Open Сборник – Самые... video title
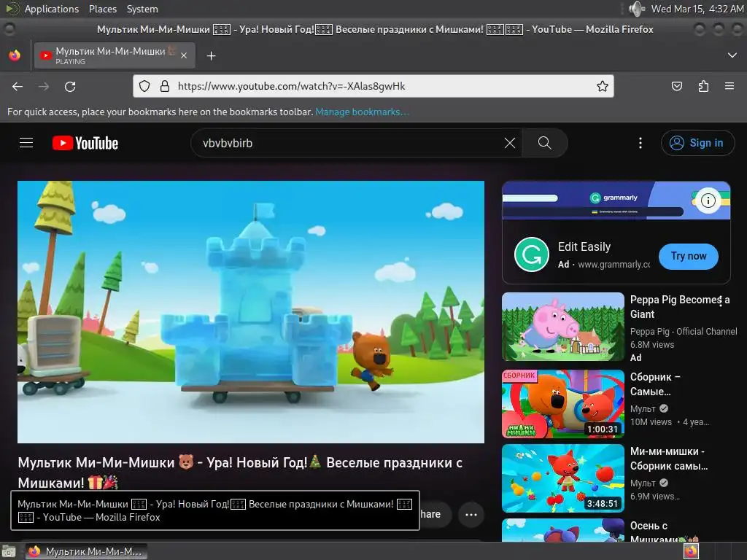Image resolution: width=747 pixels, height=560 pixels. coord(655,384)
